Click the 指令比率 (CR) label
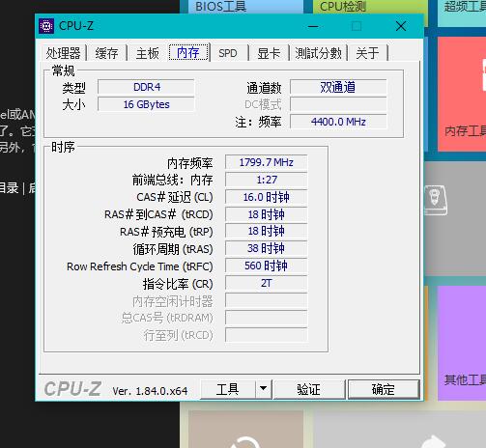Viewport: 486px width, 448px height. tap(178, 284)
